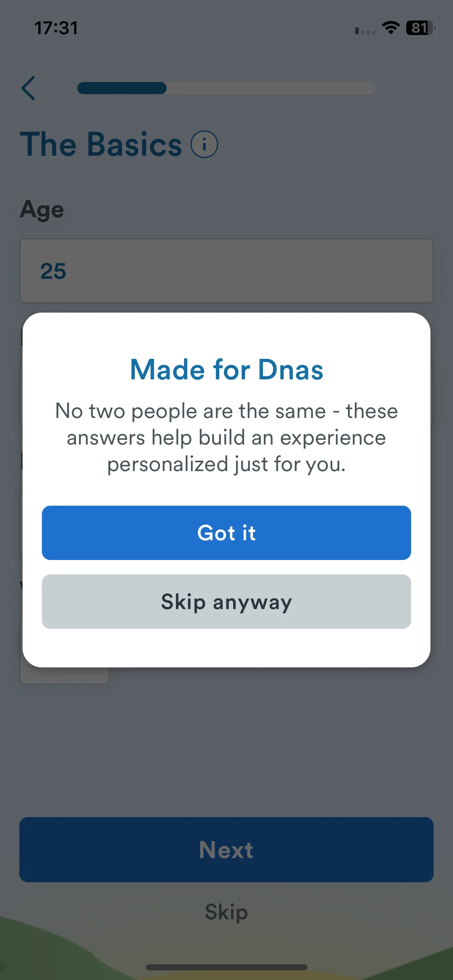Tap the back chevron arrow

28,88
